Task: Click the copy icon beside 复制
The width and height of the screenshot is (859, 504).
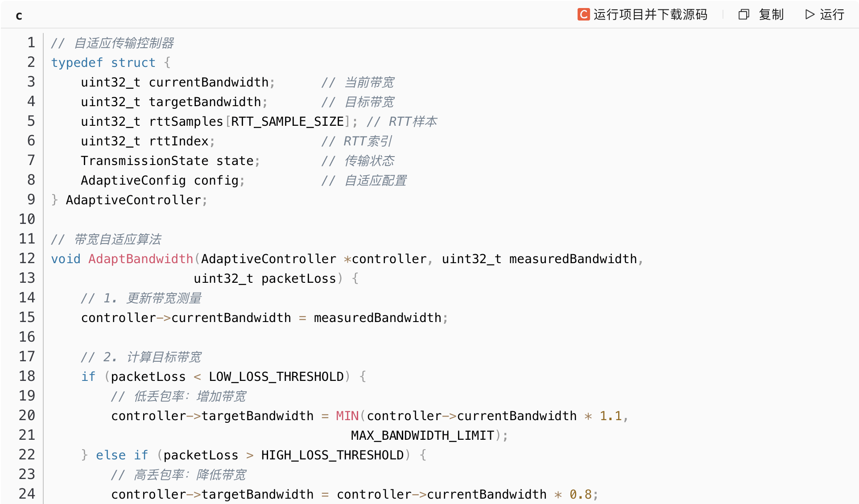Action: coord(743,15)
